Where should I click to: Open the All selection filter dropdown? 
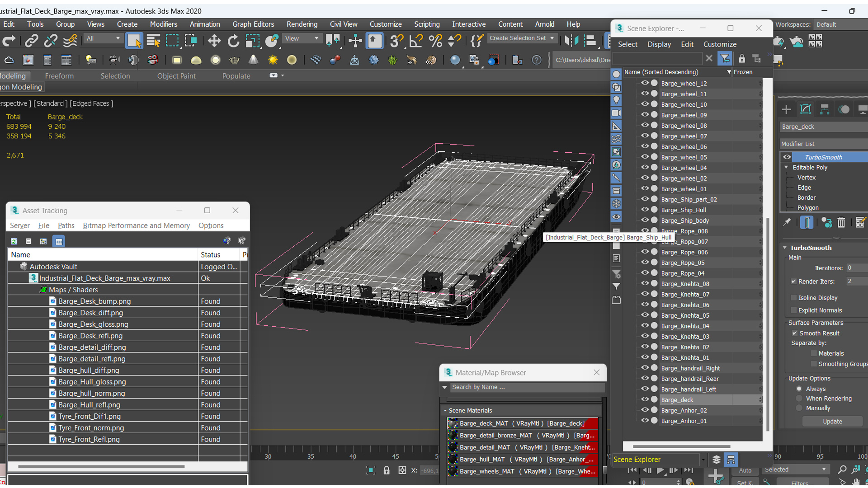[x=104, y=38]
